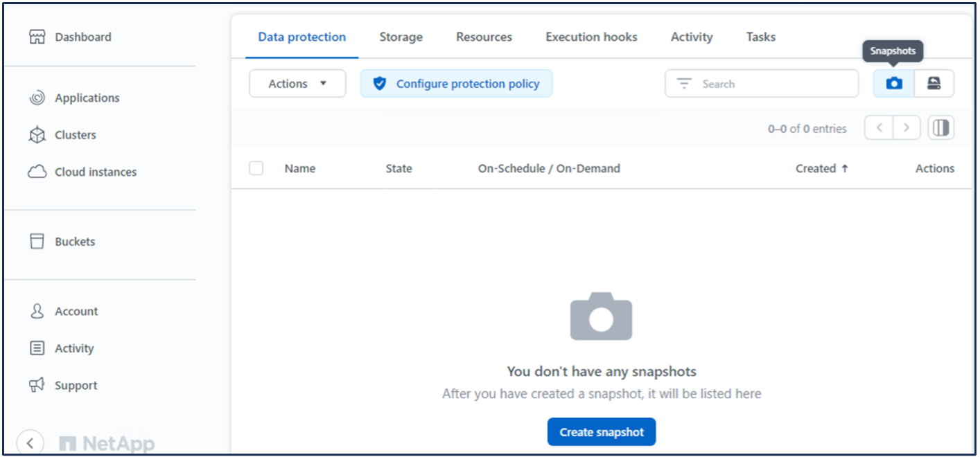Screen dimensions: 980x457
Task: Click the Create snapshot button
Action: (x=602, y=432)
